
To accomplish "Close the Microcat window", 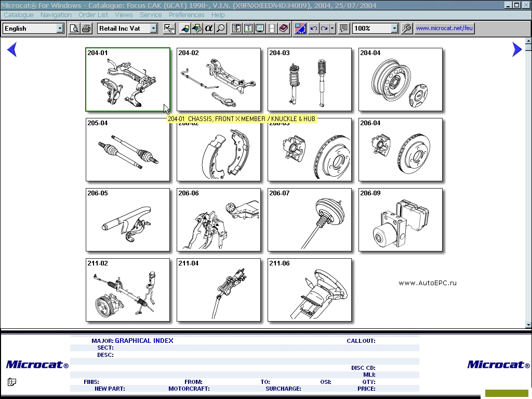I will (525, 5).
